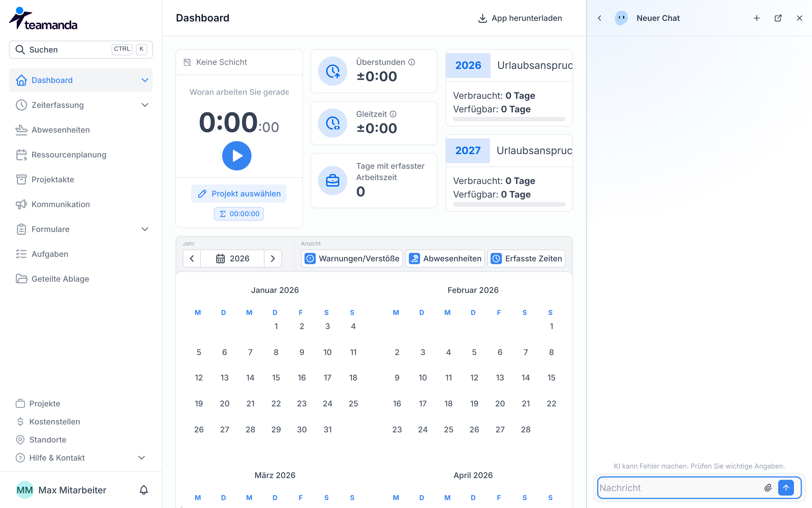Screen dimensions: 812x508
Task: Go back with chat panel left arrow
Action: pyautogui.click(x=600, y=18)
